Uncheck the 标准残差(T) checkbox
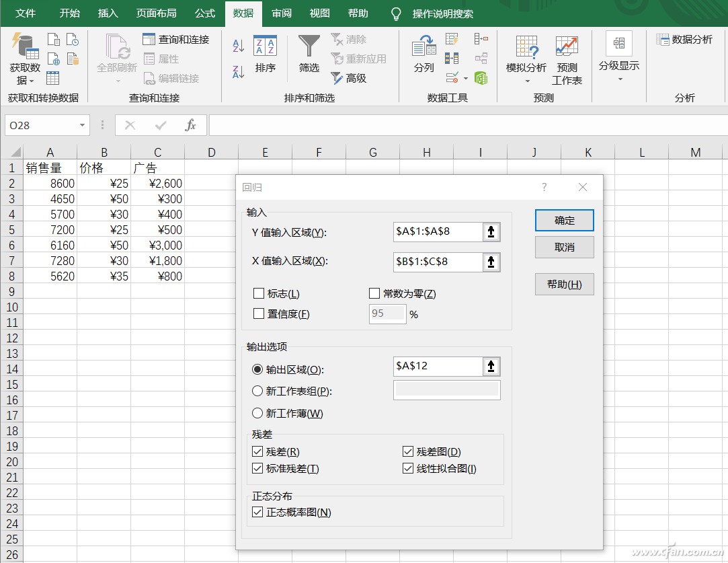This screenshot has width=728, height=563. [x=257, y=468]
